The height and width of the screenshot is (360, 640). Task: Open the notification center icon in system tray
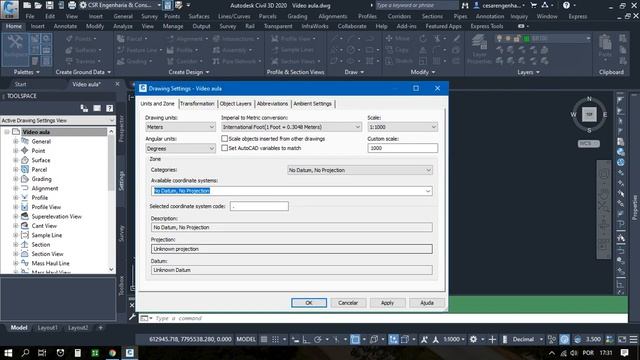coord(624,353)
